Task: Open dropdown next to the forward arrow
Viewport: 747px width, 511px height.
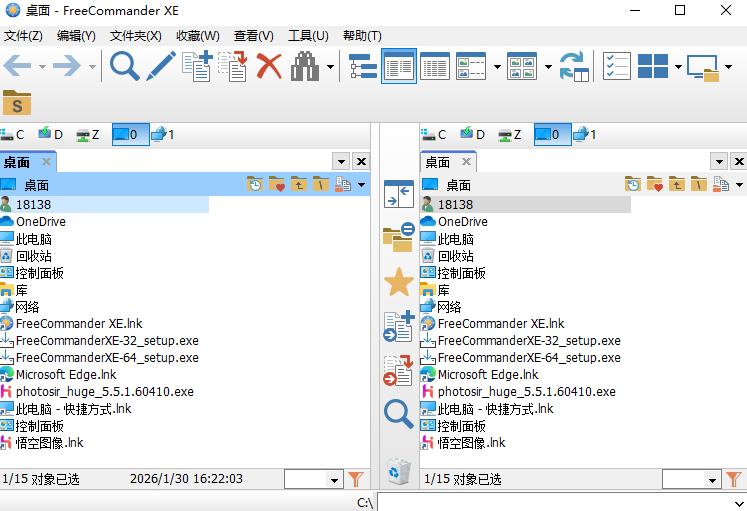Action: 92,67
